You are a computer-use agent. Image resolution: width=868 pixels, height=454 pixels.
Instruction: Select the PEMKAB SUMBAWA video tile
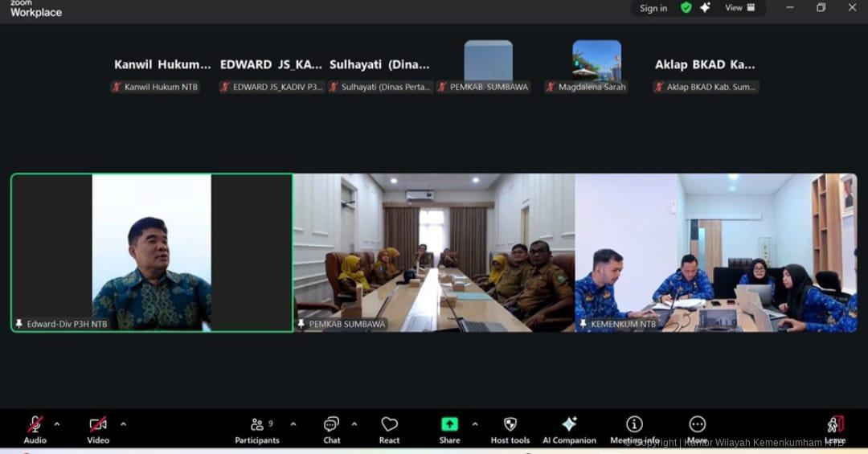click(x=434, y=252)
